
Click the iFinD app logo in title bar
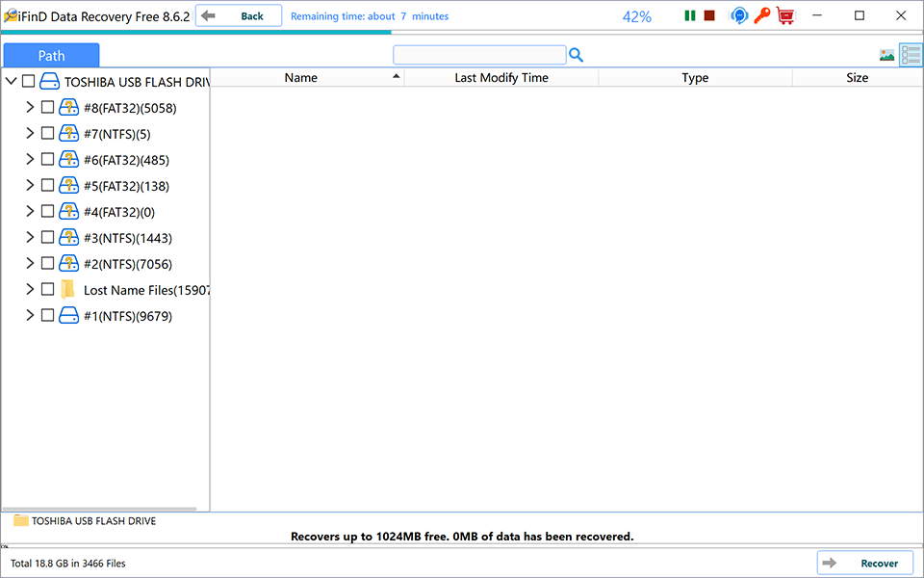click(x=10, y=16)
